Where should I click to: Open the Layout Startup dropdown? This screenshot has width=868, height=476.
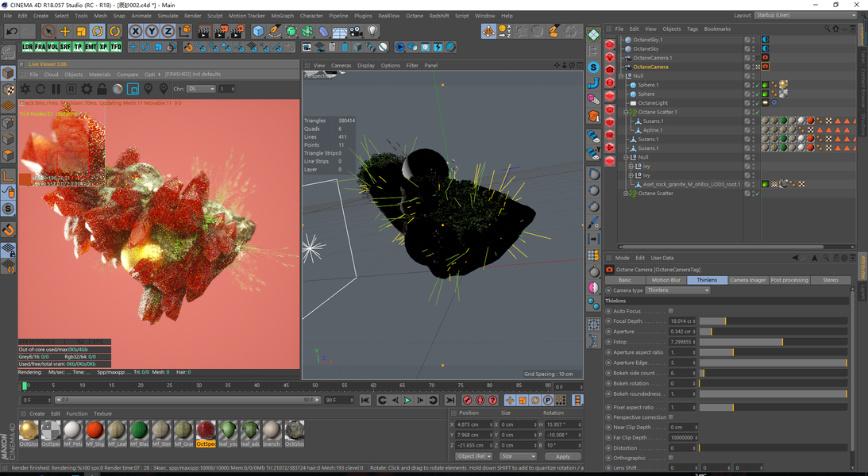[805, 16]
